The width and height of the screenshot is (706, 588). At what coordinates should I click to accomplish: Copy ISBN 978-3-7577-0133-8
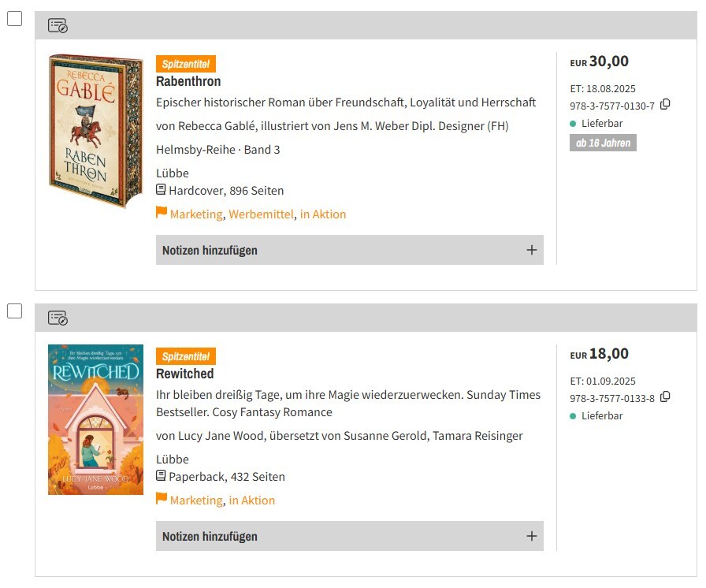tap(665, 397)
